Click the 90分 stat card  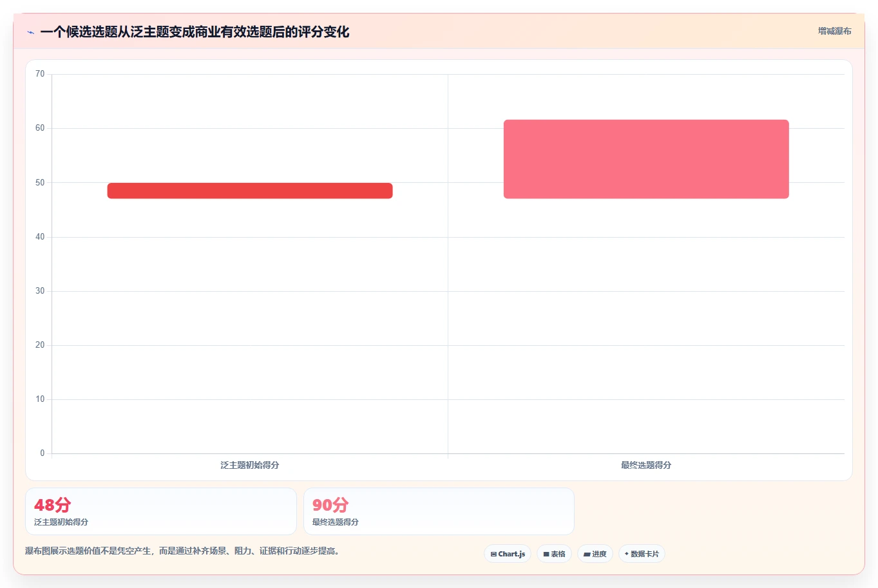(x=439, y=511)
